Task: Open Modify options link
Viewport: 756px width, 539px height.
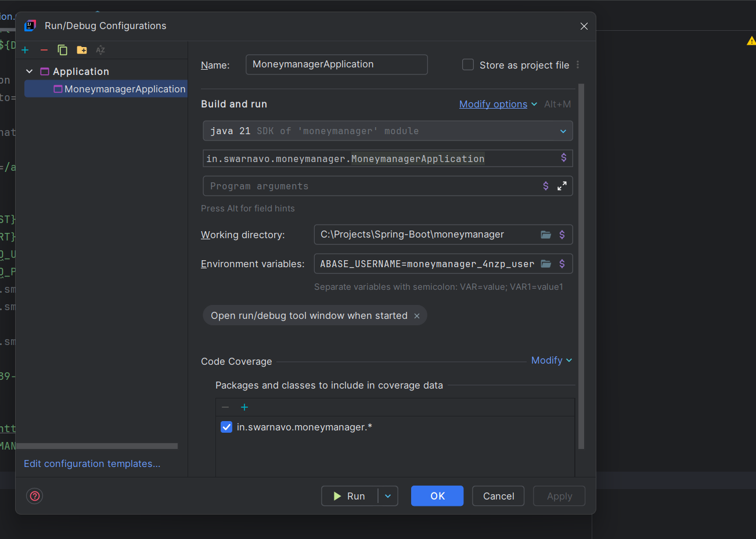Action: pos(493,104)
